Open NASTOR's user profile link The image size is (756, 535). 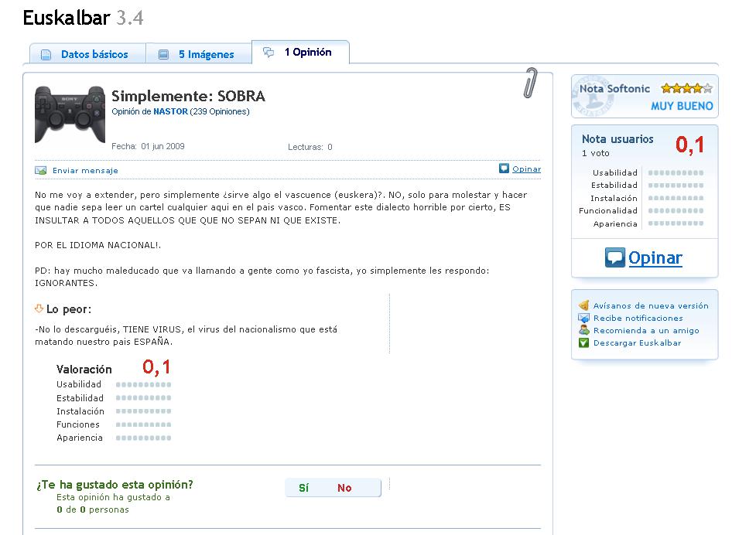171,111
